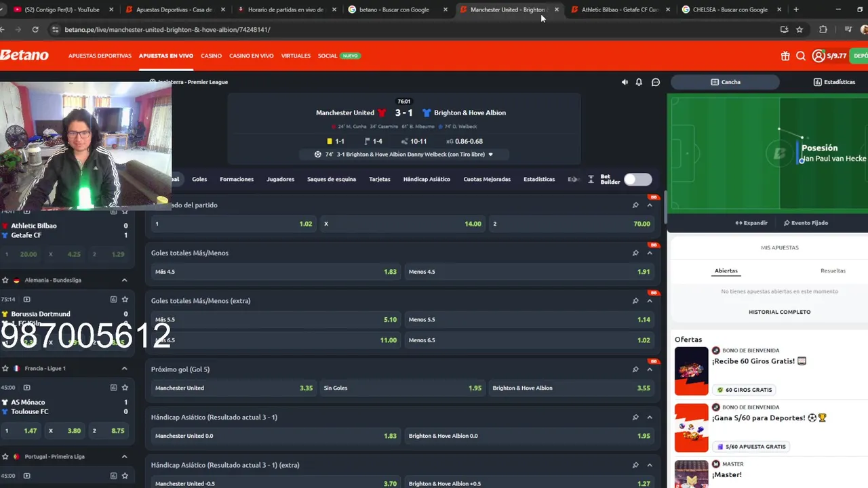Collapse the Alemania - Bundesliga league list
Screen dimensions: 868x488
(124, 280)
